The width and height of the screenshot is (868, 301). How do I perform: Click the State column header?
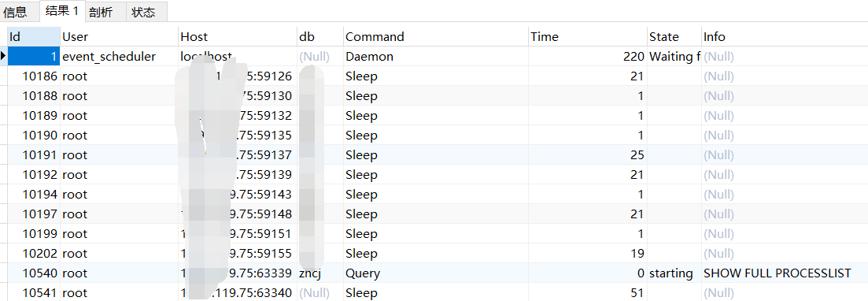click(x=674, y=36)
